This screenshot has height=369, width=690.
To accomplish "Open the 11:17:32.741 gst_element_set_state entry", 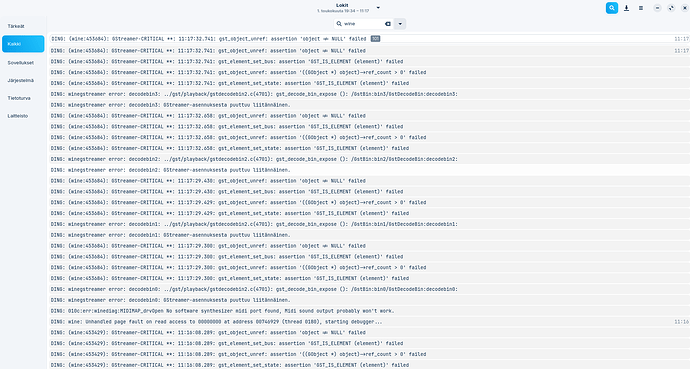I will click(369, 83).
